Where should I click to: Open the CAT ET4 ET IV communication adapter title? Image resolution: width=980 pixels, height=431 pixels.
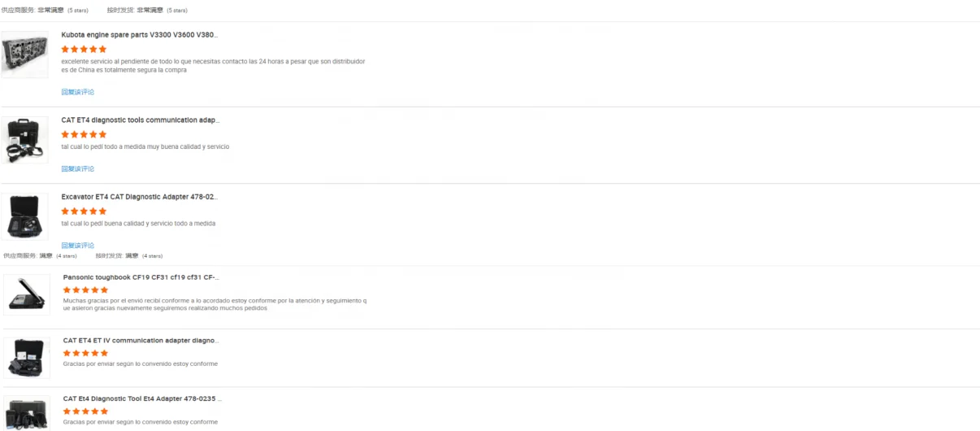(141, 341)
